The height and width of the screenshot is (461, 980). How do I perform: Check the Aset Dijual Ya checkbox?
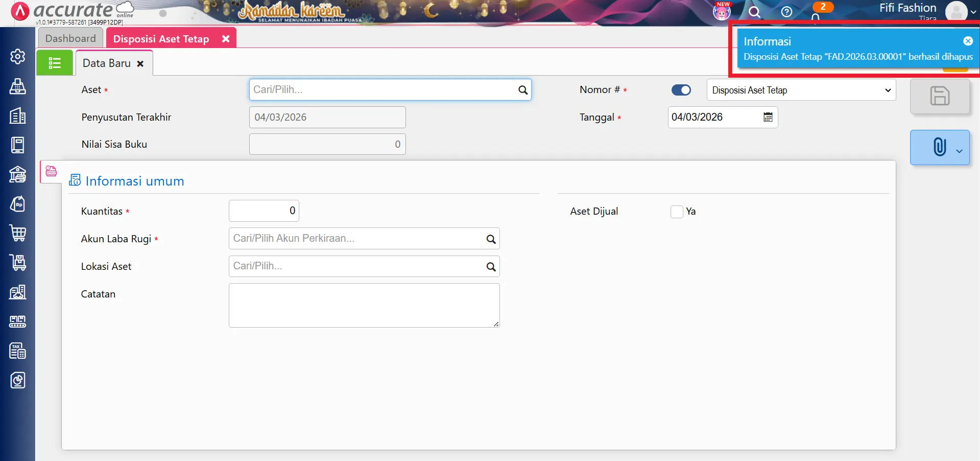pos(677,212)
